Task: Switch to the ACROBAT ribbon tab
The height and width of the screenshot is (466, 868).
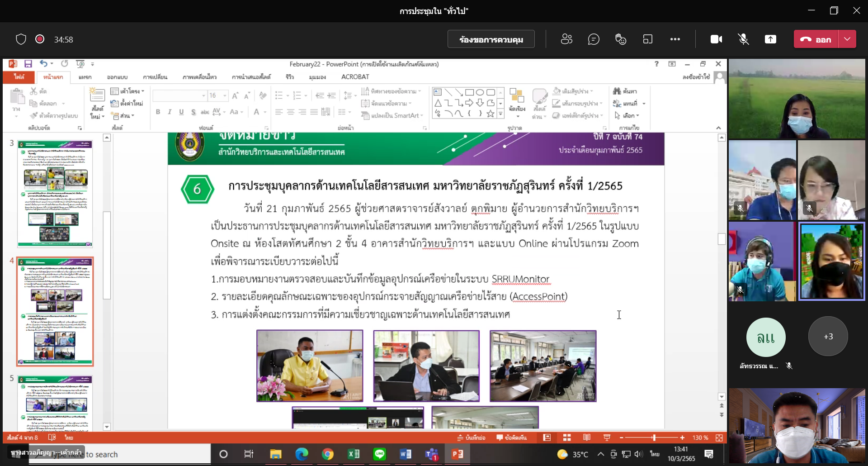Action: coord(355,77)
